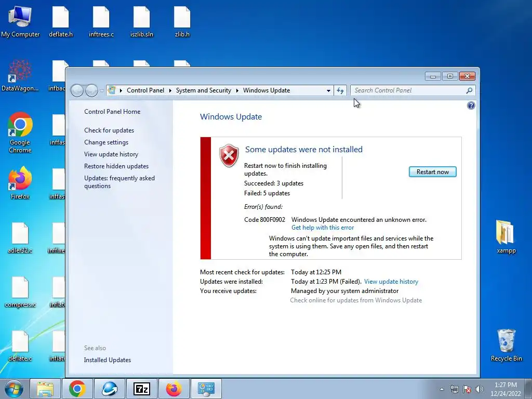Click the Forward navigation button
Viewport: 532px width, 399px height.
(91, 90)
